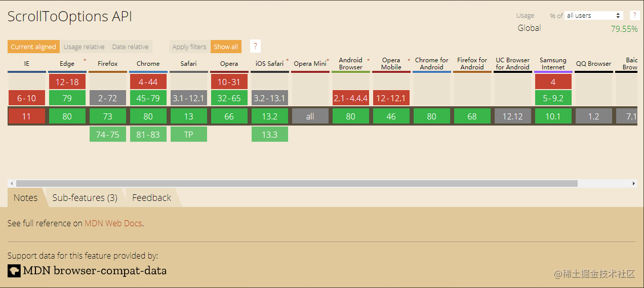The height and width of the screenshot is (288, 644).
Task: Click the scrollbar right arrow
Action: (633, 183)
